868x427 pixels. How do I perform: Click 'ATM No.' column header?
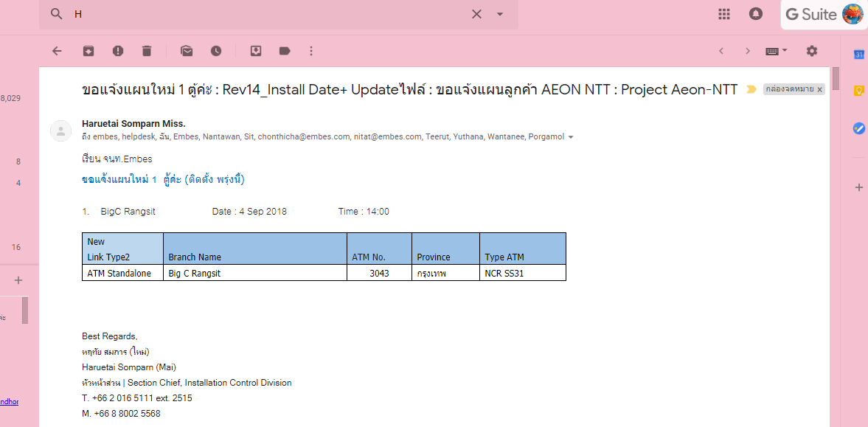(380, 249)
